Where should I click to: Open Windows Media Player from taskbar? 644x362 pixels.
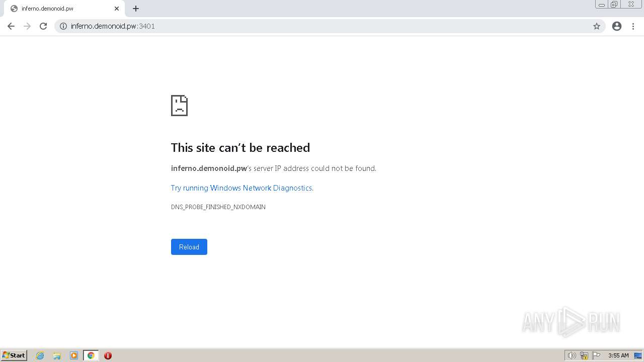74,355
